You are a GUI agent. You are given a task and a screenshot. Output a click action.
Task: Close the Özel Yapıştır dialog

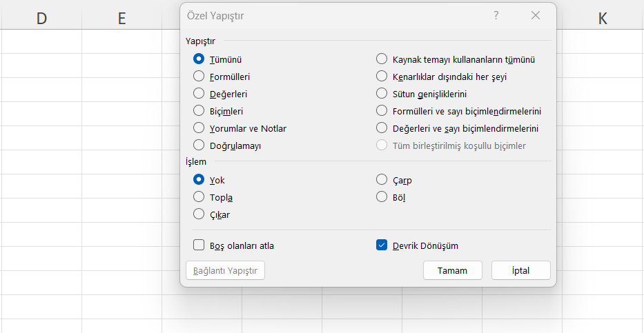click(535, 16)
